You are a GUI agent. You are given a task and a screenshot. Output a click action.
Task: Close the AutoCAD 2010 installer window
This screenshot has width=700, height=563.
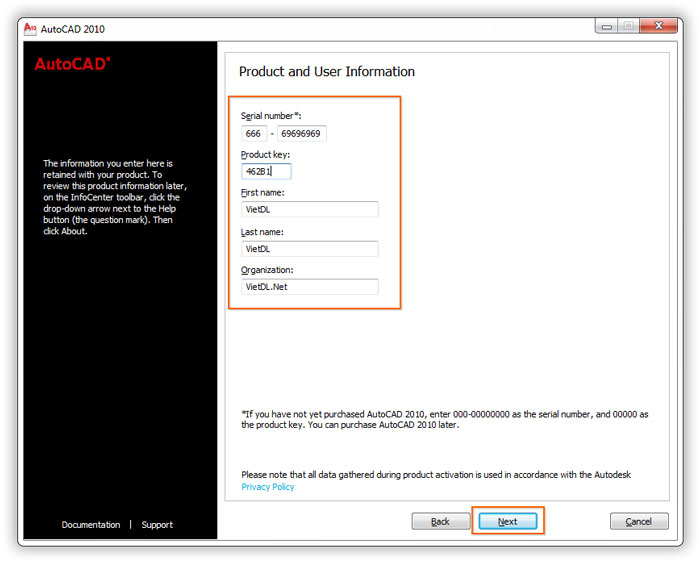[x=658, y=26]
